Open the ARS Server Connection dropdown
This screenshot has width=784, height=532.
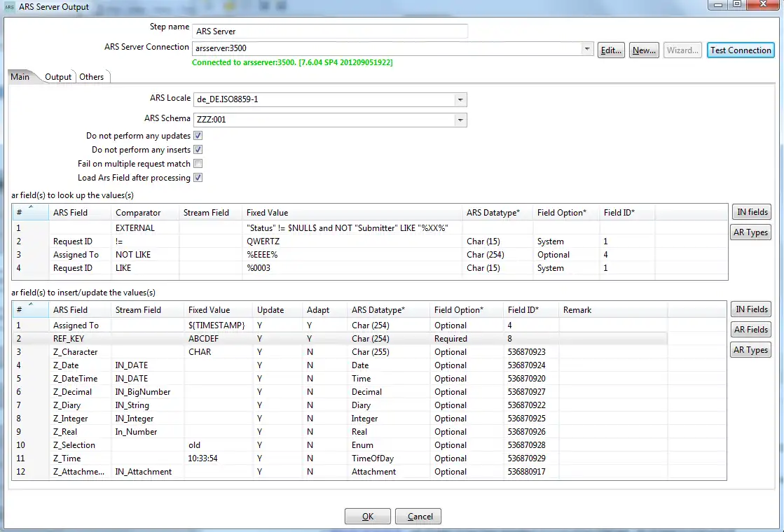click(587, 49)
